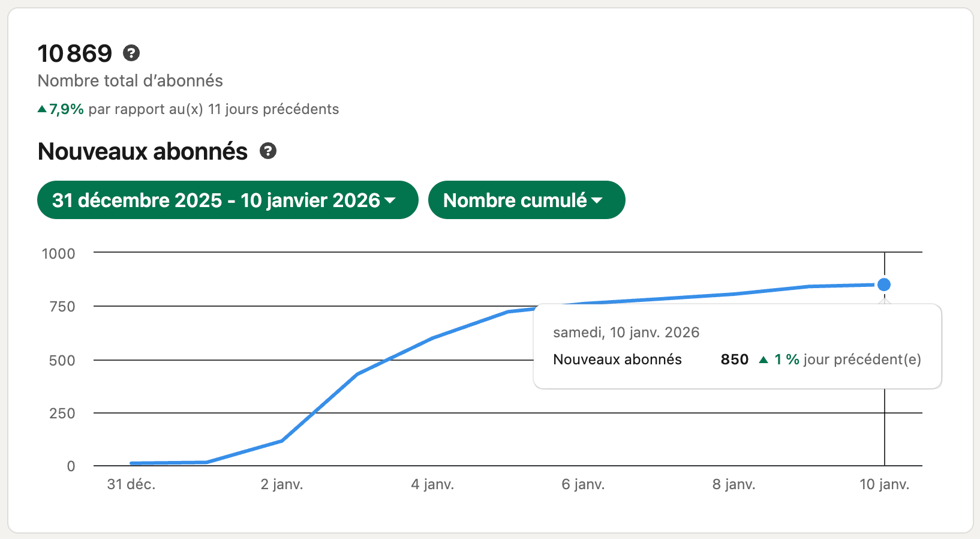Select the highlighted blue data point for 10 janv.
This screenshot has width=980, height=539.
(883, 285)
